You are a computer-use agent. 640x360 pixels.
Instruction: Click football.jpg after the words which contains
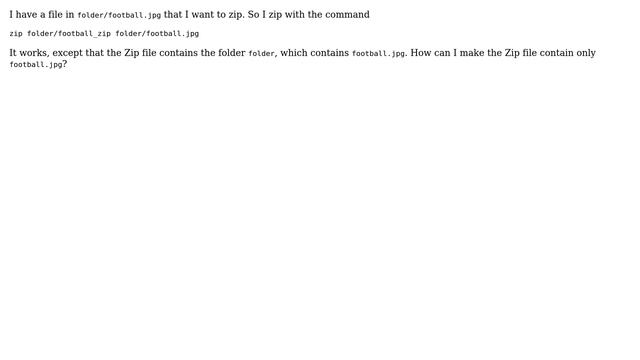pos(378,53)
